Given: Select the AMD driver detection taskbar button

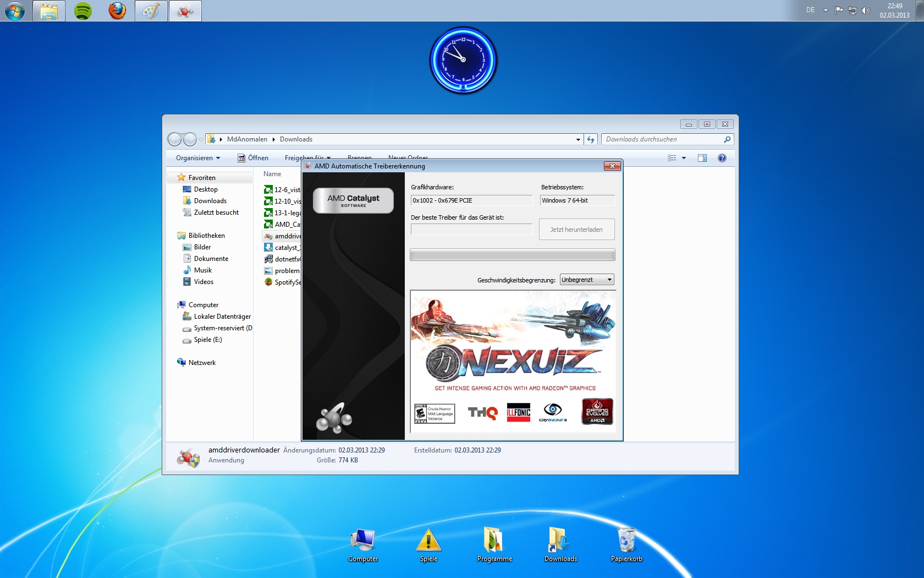Looking at the screenshot, I should 185,11.
